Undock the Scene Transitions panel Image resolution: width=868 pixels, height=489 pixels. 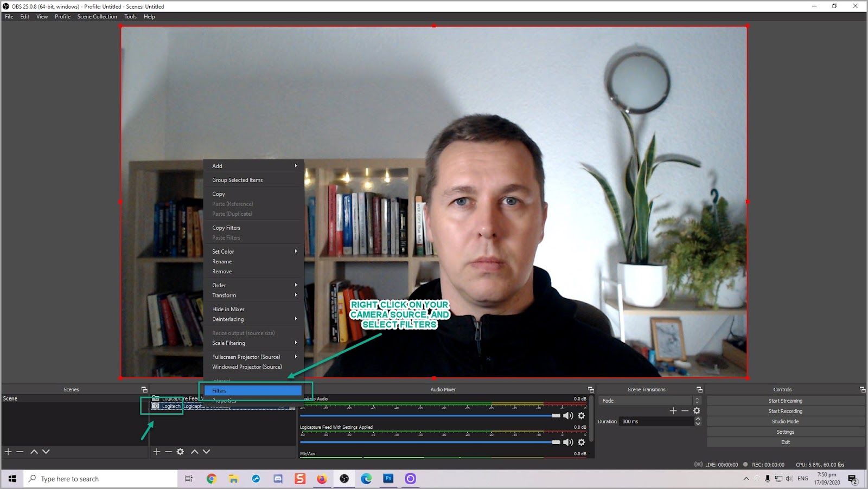click(699, 390)
